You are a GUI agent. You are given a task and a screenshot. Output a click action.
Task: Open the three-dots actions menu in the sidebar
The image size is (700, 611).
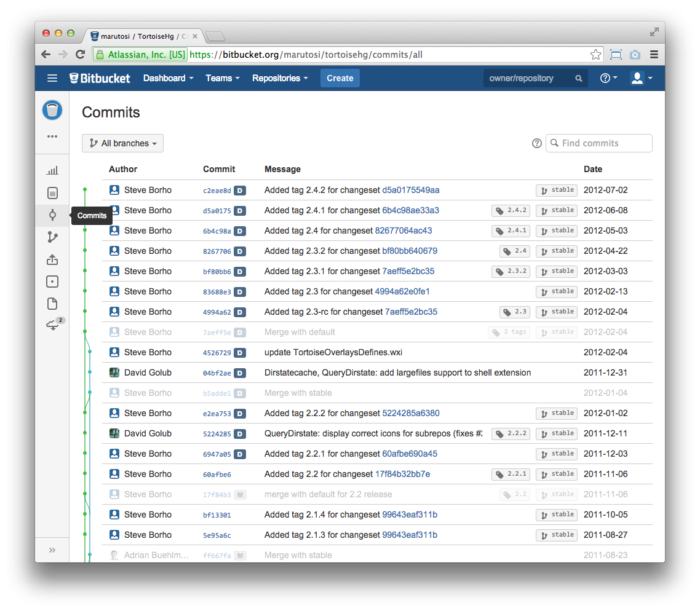52,136
